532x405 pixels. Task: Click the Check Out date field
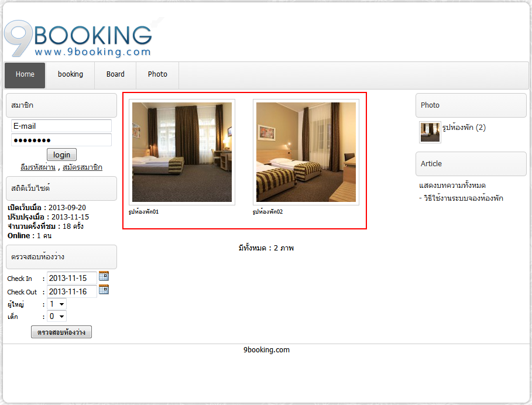click(x=72, y=291)
